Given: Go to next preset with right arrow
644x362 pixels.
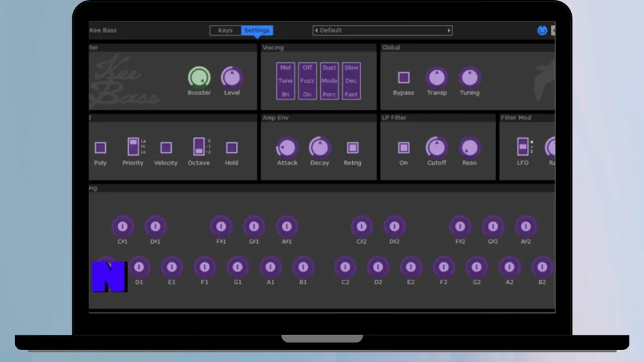Looking at the screenshot, I should [x=448, y=30].
